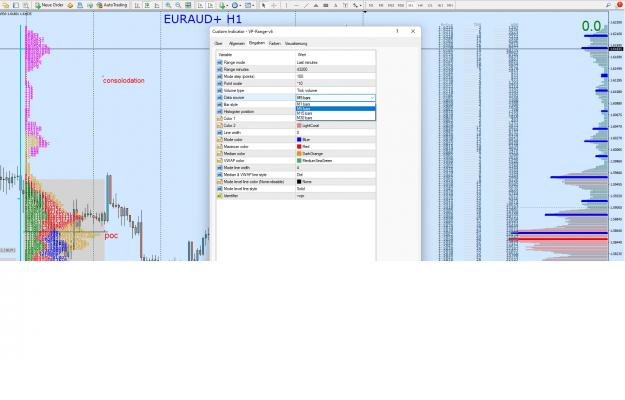This screenshot has width=625, height=400.
Task: Collapse the Data source dropdown arrow
Action: [x=372, y=98]
